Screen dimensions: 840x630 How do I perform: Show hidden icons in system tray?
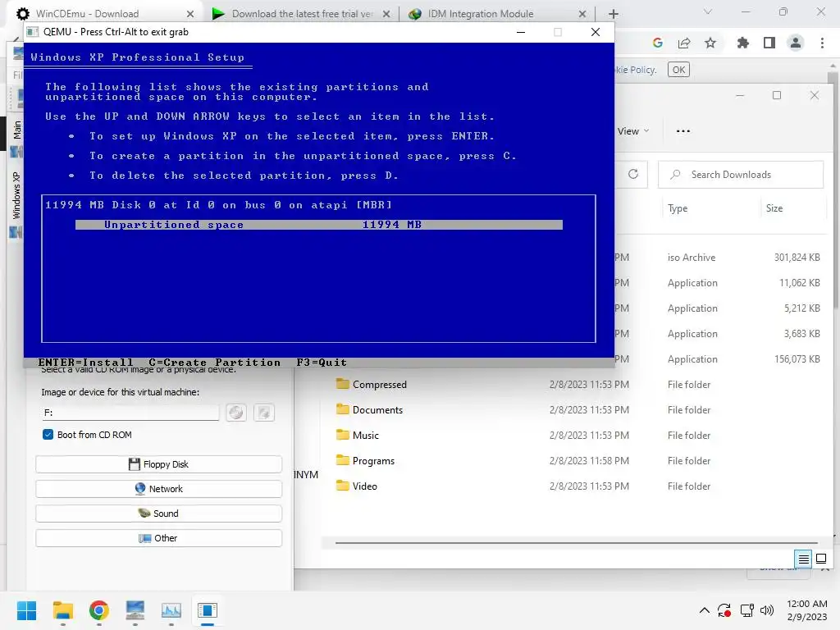coord(705,610)
